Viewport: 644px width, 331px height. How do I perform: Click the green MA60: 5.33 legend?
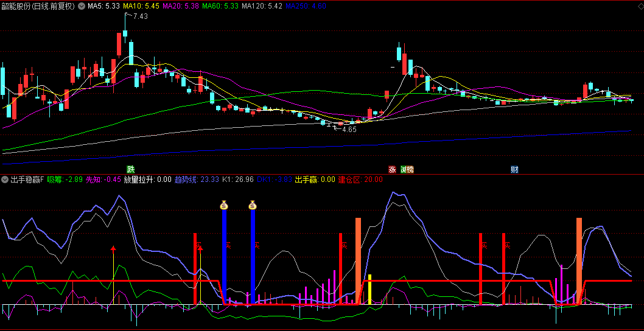[x=220, y=6]
